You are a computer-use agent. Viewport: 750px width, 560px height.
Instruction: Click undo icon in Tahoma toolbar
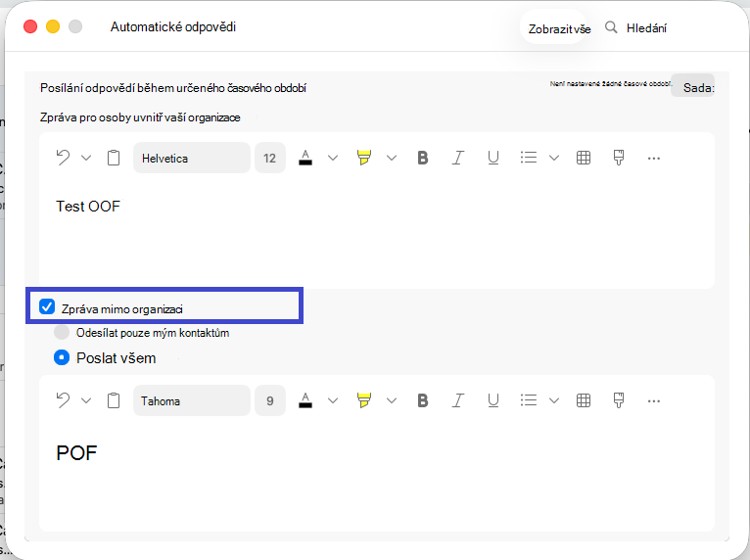pos(63,400)
